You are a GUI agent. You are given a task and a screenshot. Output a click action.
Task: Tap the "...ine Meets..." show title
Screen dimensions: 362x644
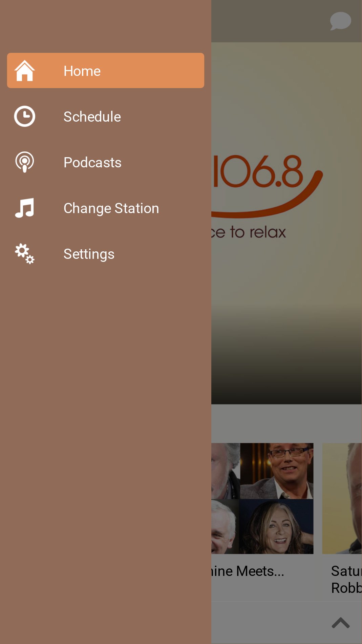[x=248, y=571]
